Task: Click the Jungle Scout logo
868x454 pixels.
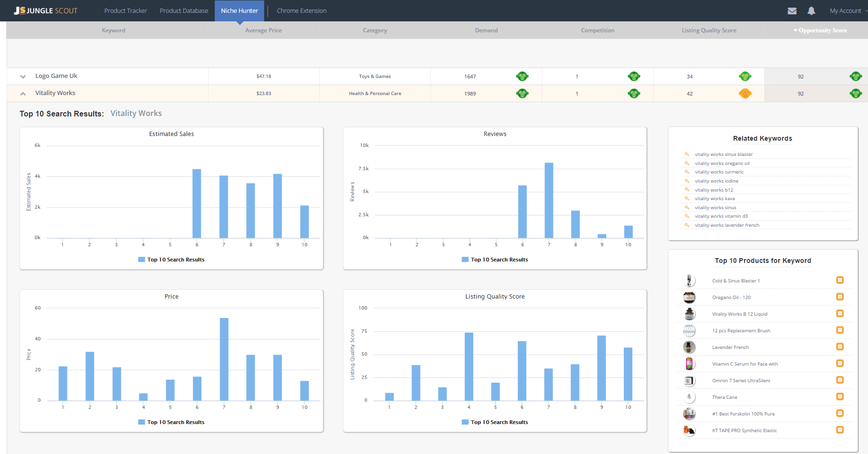Action: (x=46, y=10)
